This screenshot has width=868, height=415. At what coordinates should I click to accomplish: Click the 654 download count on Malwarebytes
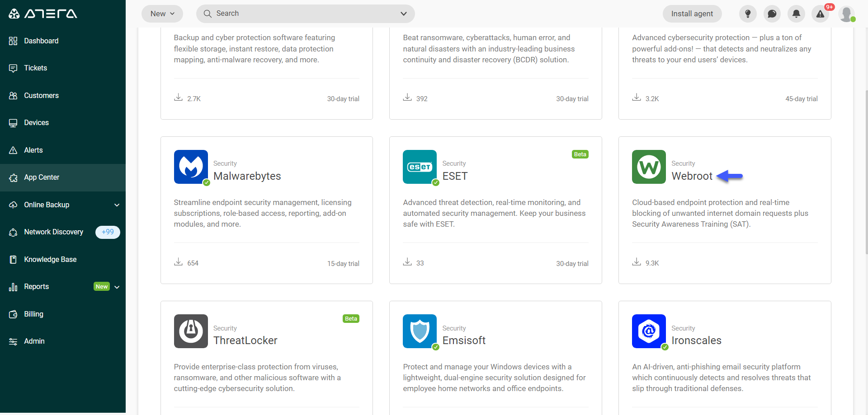pos(193,263)
